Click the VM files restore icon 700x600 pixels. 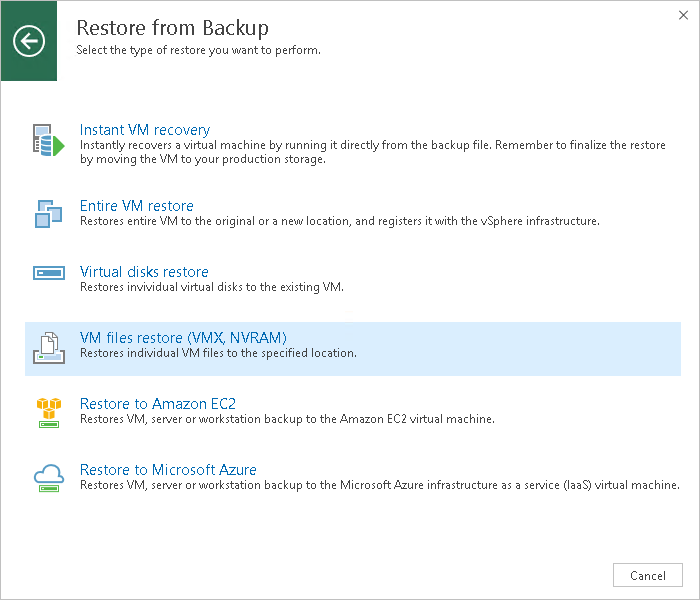tap(48, 345)
